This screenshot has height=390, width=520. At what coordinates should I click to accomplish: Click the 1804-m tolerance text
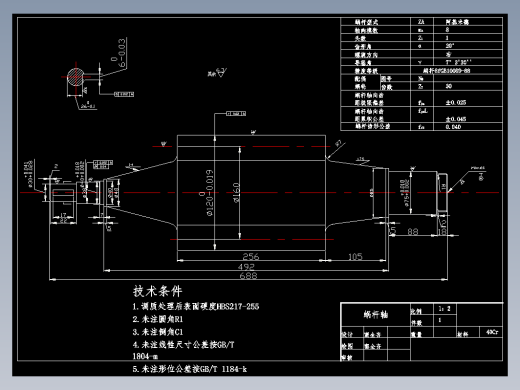[x=145, y=356]
